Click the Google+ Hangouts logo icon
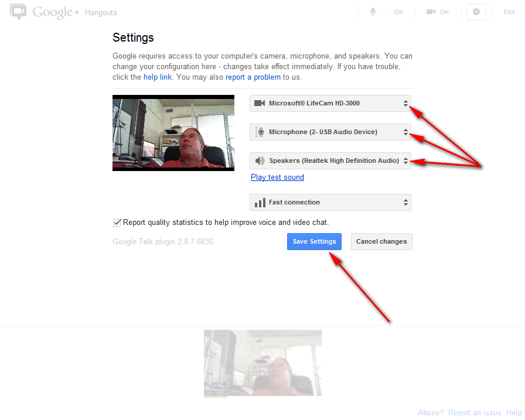Viewport: 525px width, 420px height. coord(19,12)
